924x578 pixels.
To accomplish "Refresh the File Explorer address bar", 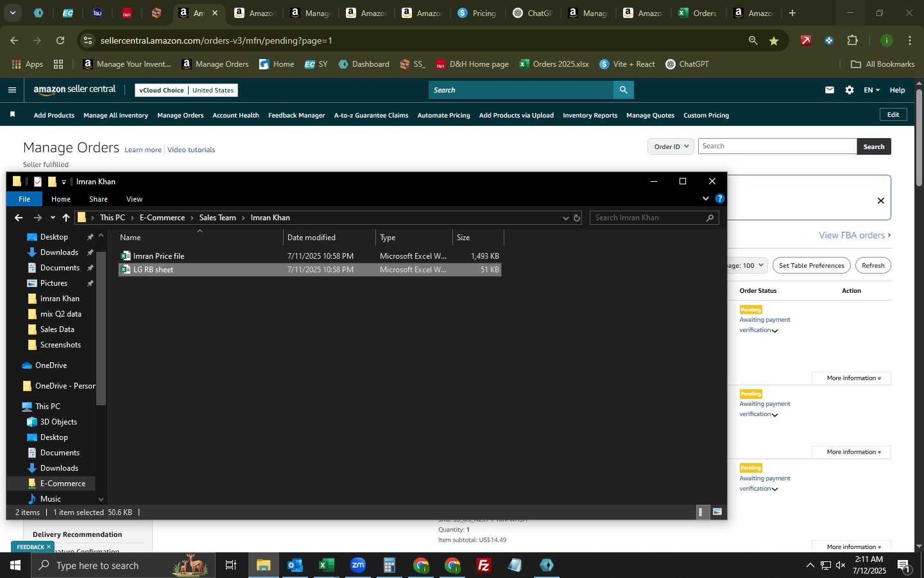I will coord(577,218).
